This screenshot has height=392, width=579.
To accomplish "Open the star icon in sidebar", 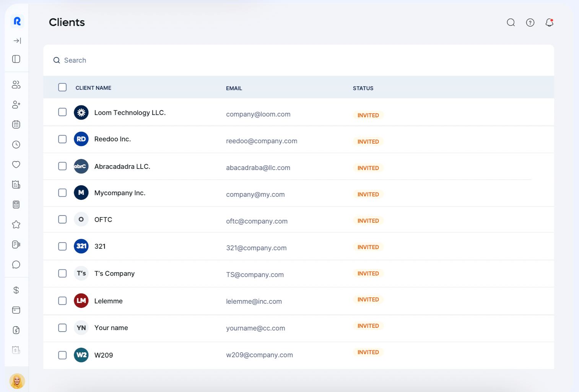I will tap(16, 225).
